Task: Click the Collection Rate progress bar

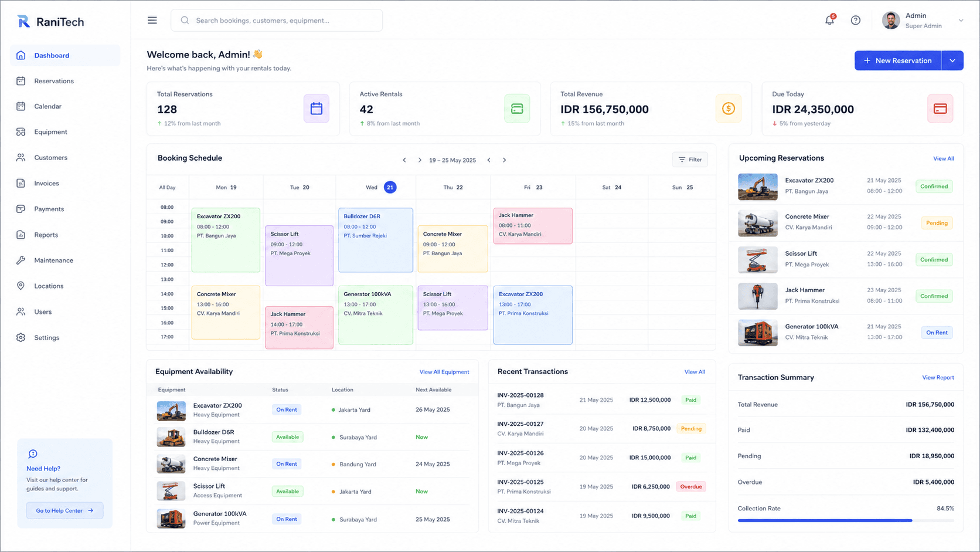Action: (x=846, y=520)
